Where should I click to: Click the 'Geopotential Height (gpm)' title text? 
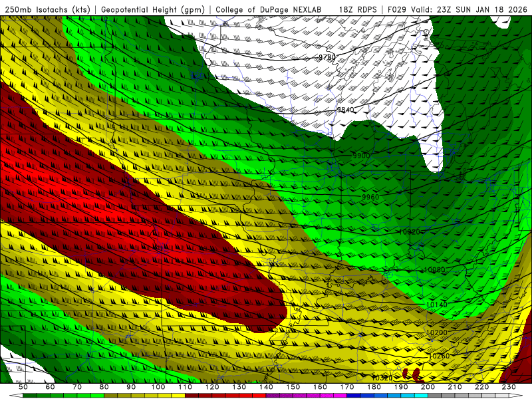(x=153, y=10)
